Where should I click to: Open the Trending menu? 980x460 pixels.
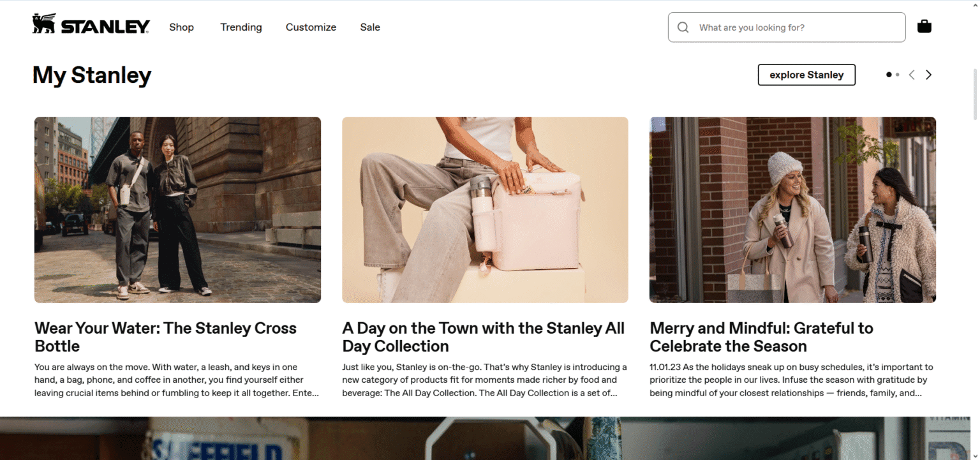(x=241, y=27)
